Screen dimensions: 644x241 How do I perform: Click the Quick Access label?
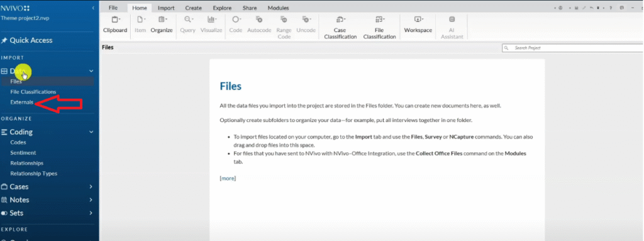click(31, 40)
